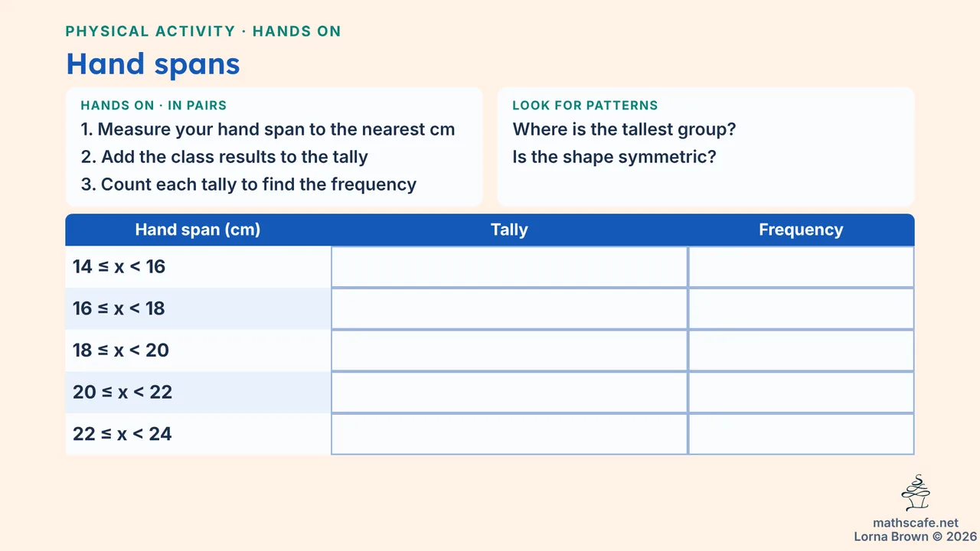
Task: Select the Hand spans title heading
Action: click(x=153, y=64)
